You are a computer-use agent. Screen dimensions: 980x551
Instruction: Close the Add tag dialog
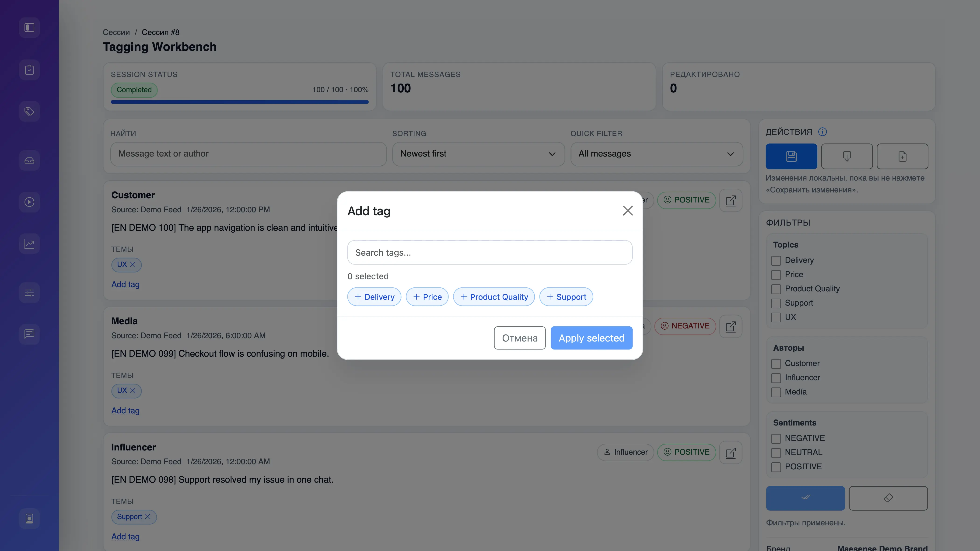[627, 211]
